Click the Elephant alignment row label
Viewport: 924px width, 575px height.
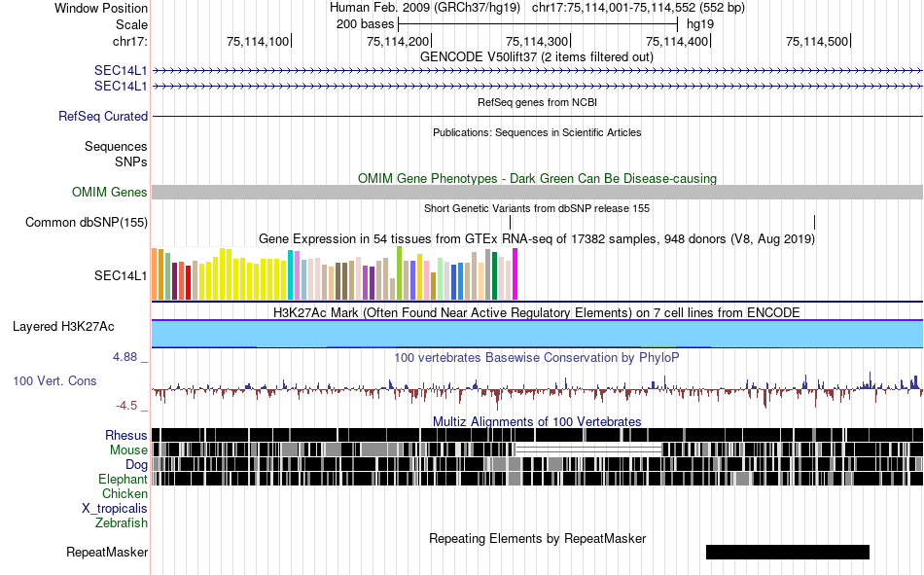pyautogui.click(x=124, y=479)
